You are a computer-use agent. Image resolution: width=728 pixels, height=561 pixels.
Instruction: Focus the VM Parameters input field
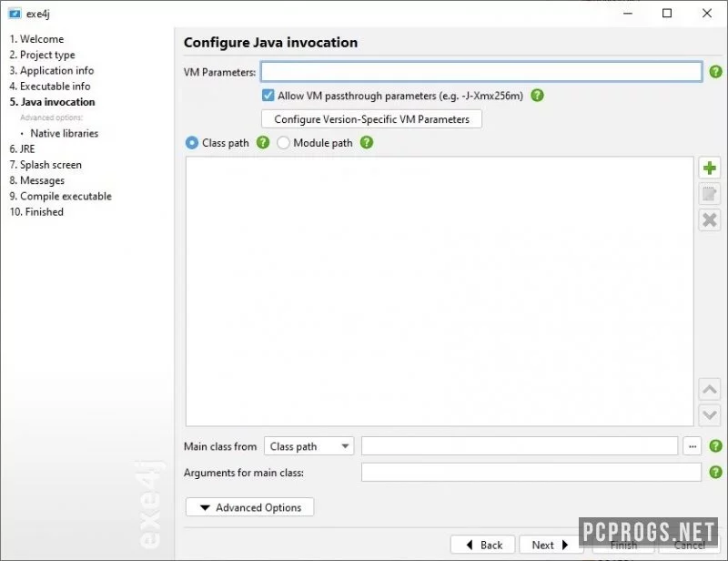tap(481, 72)
